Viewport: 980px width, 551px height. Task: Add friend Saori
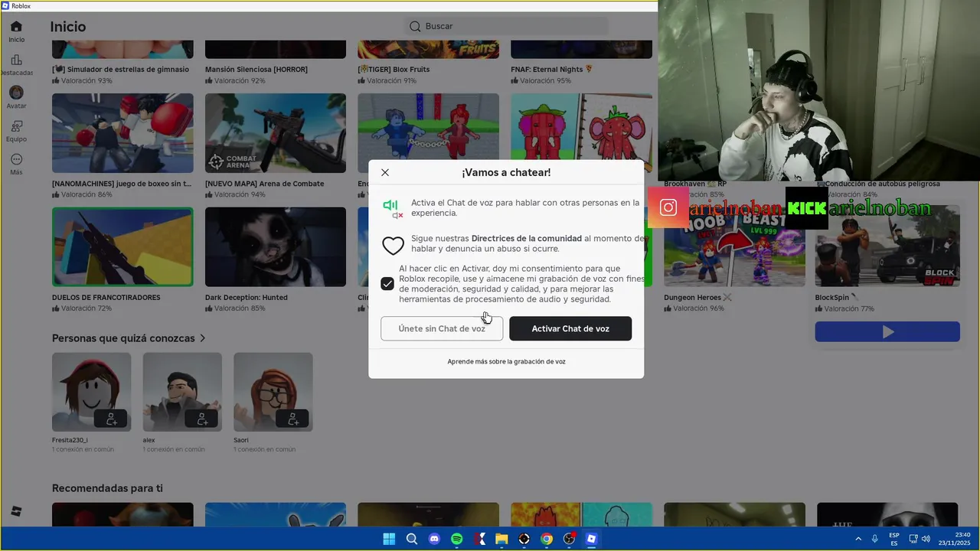pos(293,419)
